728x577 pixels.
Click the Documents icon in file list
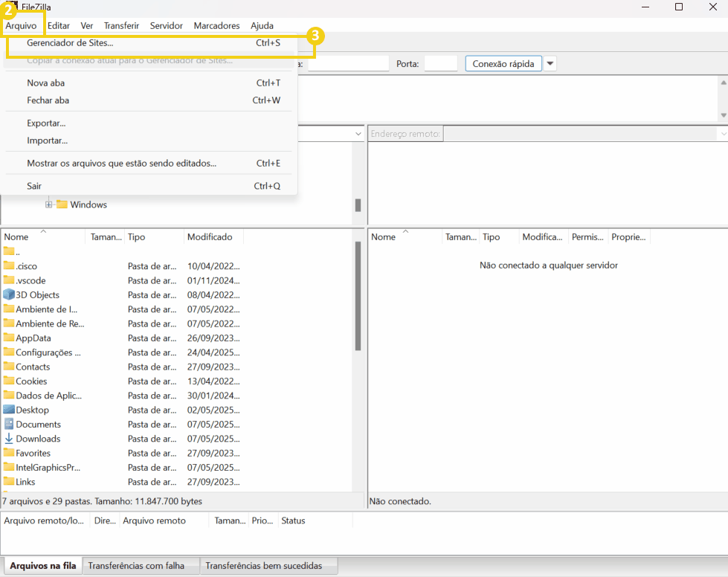click(x=9, y=424)
